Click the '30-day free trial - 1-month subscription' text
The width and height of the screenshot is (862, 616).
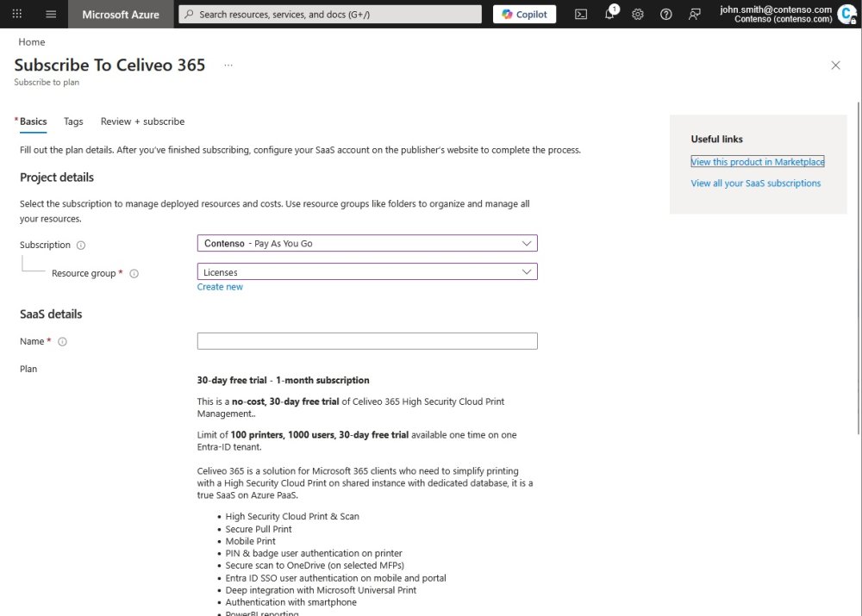pos(283,380)
